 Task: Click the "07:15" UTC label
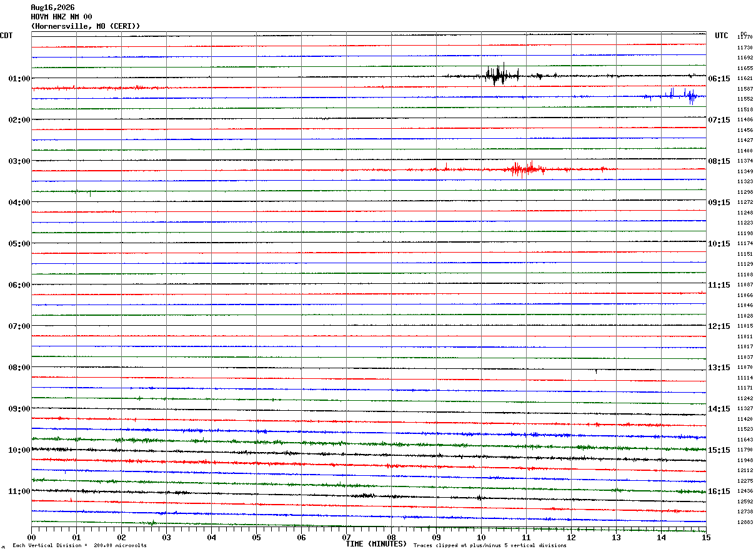719,120
